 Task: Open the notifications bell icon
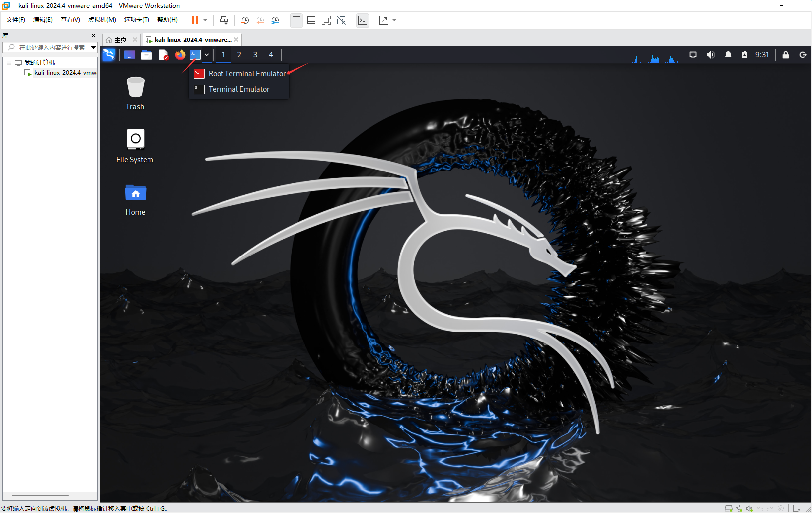pyautogui.click(x=728, y=55)
